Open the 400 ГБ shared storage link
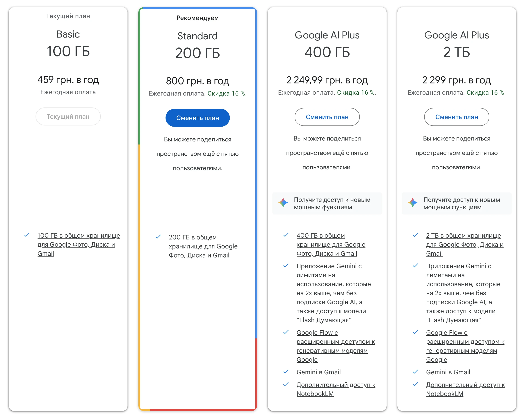 [x=331, y=244]
